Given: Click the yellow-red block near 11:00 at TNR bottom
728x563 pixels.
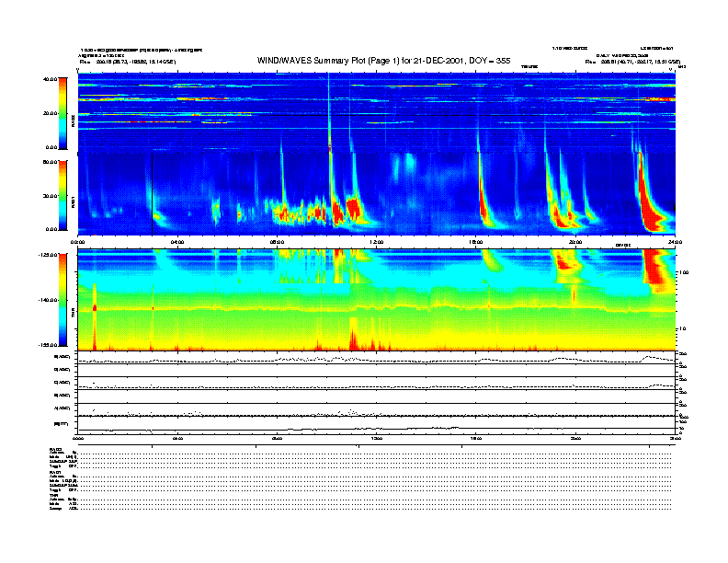Looking at the screenshot, I should point(354,334).
